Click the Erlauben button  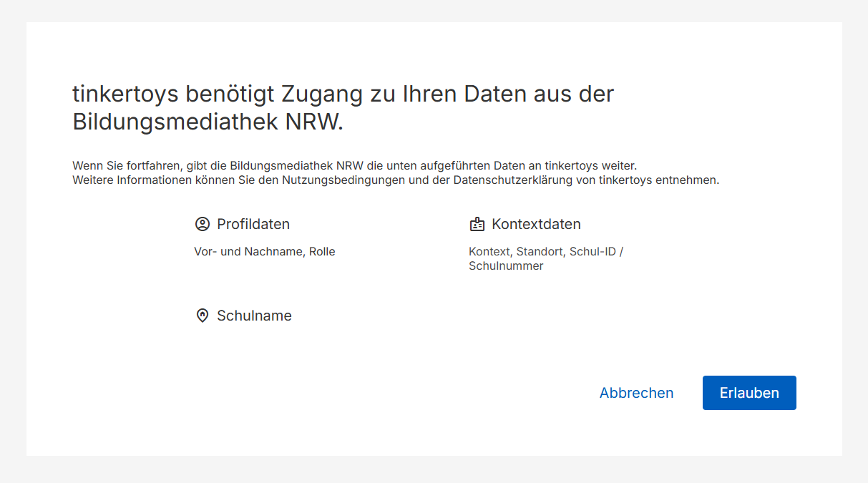pos(749,393)
